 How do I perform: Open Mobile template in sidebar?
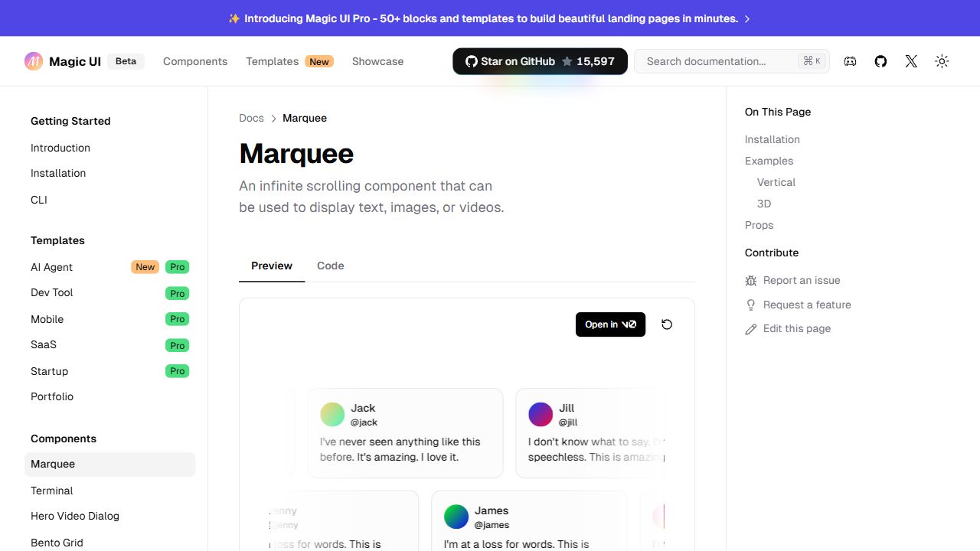[x=47, y=319]
